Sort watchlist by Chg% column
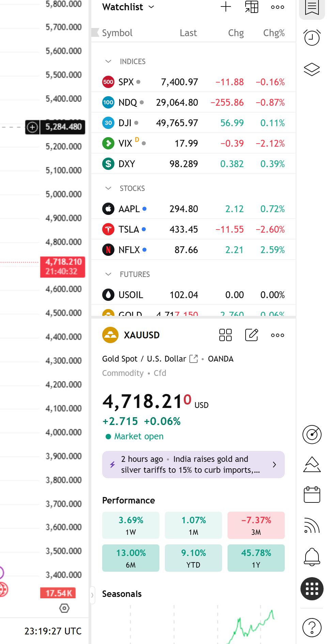The image size is (327, 644). tap(274, 33)
